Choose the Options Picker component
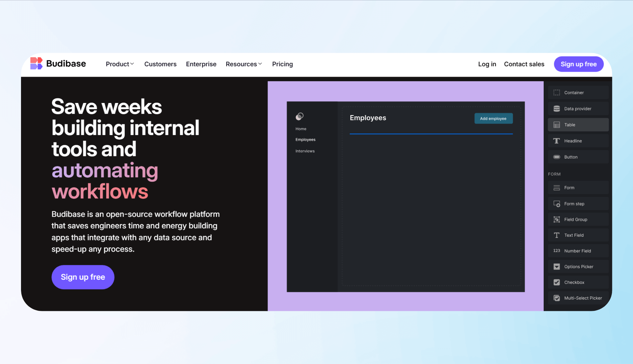Screen dimensions: 633x364 [578, 267]
